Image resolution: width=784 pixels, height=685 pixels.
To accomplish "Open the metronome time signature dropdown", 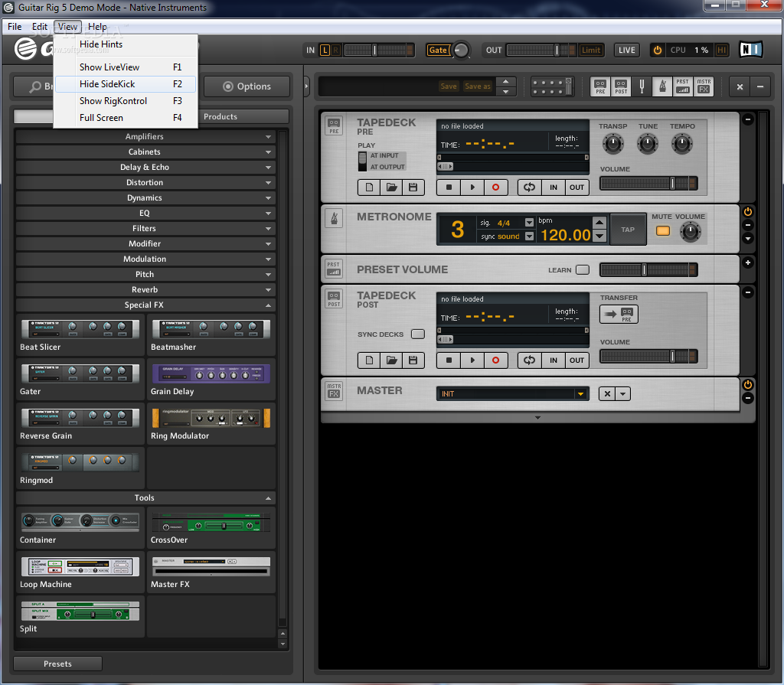I will (530, 223).
